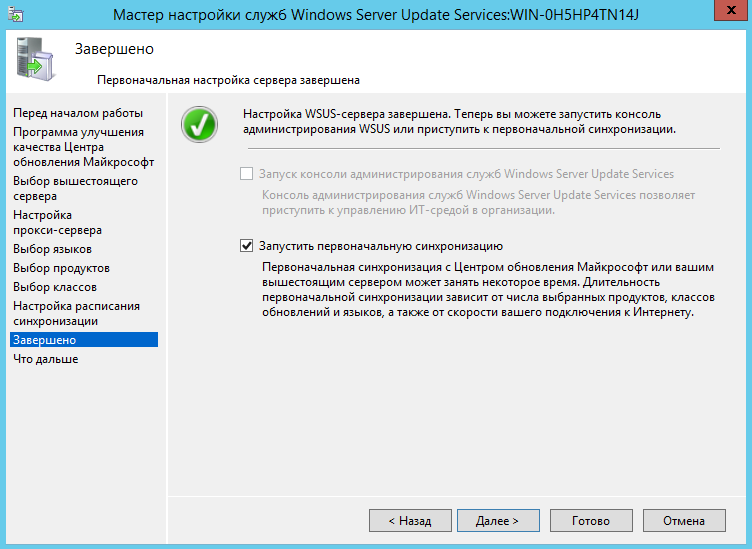The width and height of the screenshot is (752, 549).
Task: Click the Завершено page heading
Action: pos(115,49)
